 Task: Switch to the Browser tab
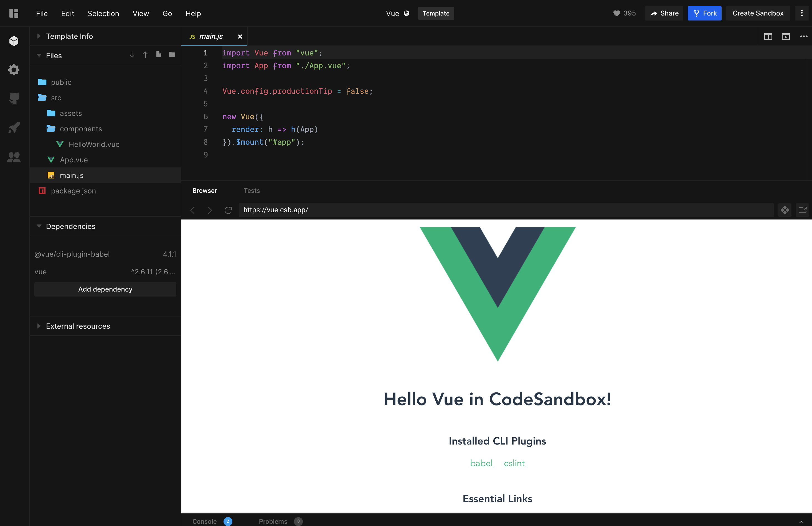[x=205, y=191]
